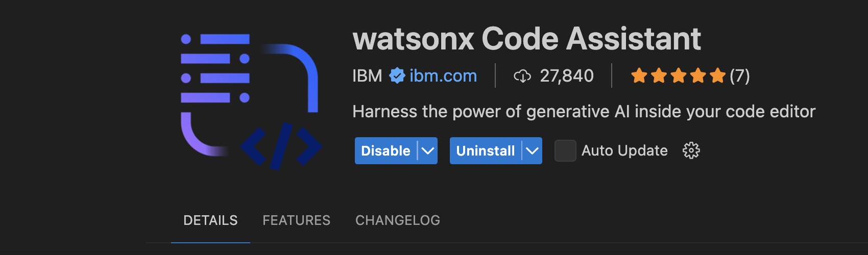Click the review count (7)
868x255 pixels.
click(x=740, y=76)
